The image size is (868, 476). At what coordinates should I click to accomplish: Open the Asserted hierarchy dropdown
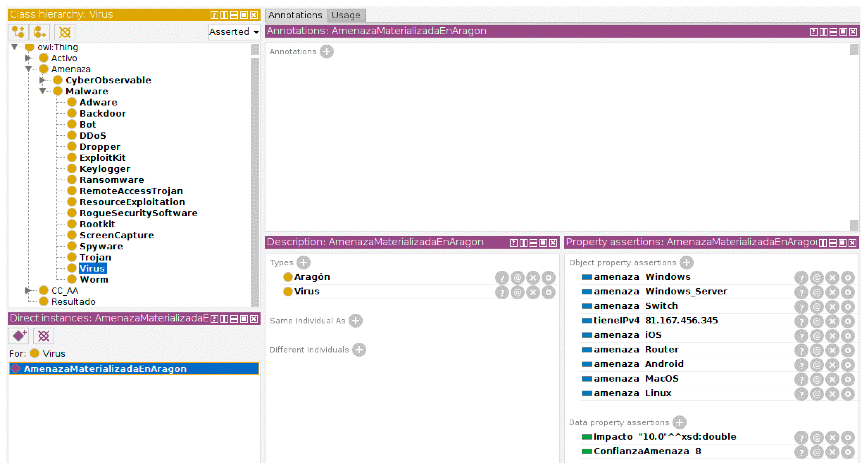(x=234, y=32)
